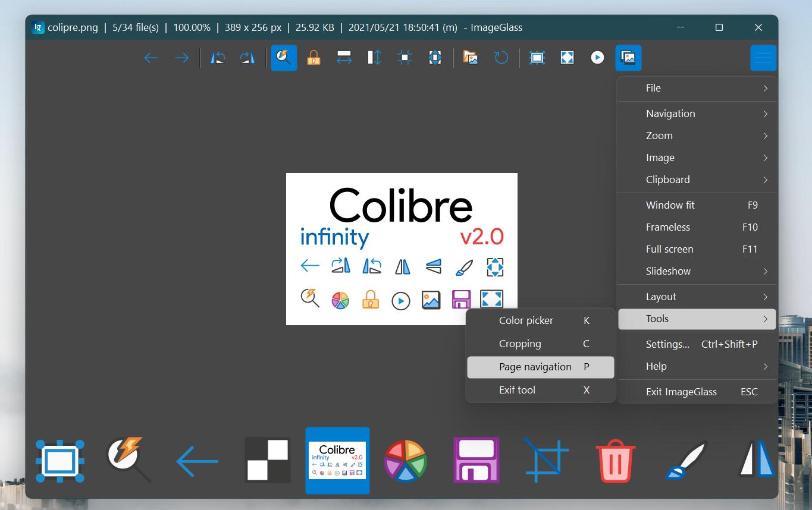Start slideshow with the play icon
The image size is (812, 510).
(x=598, y=58)
